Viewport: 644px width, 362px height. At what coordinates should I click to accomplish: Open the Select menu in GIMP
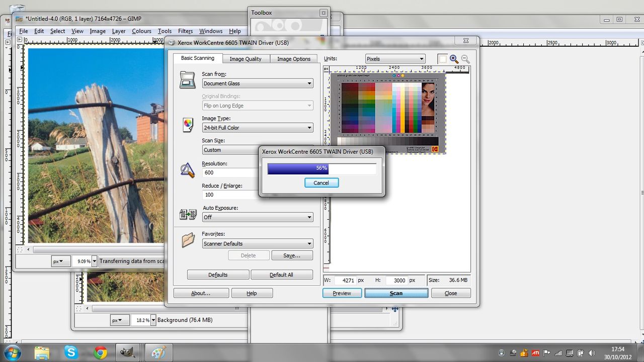[x=57, y=31]
